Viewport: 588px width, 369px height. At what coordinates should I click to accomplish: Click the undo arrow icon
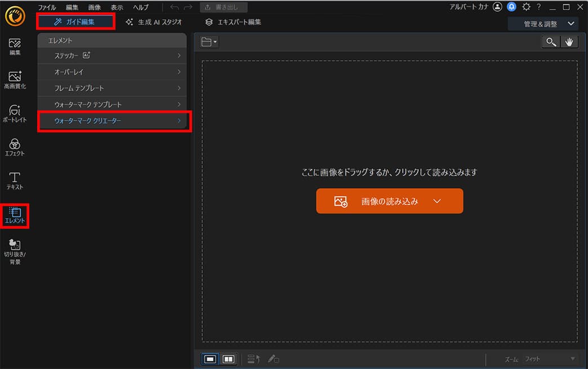click(175, 7)
